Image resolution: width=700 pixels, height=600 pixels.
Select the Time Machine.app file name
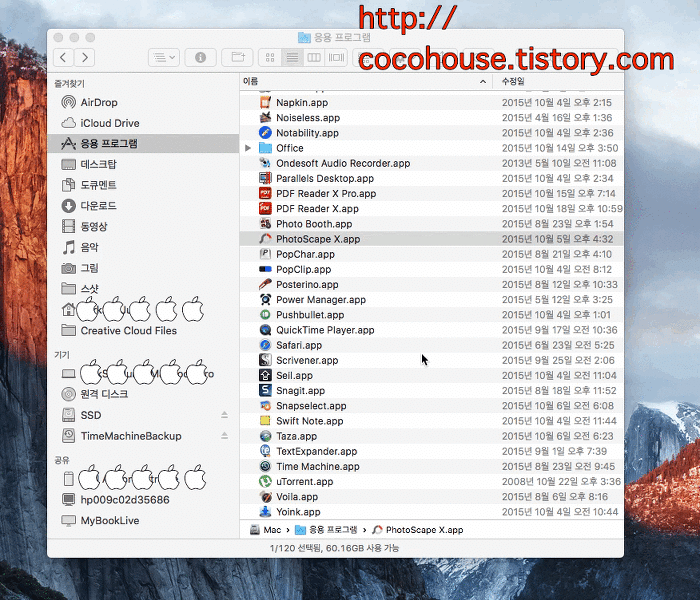[x=318, y=467]
